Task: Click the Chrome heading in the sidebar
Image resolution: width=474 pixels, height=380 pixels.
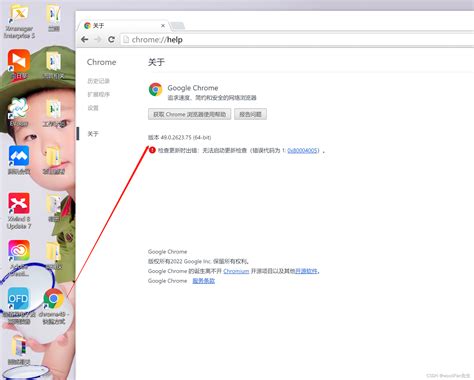Action: 101,62
